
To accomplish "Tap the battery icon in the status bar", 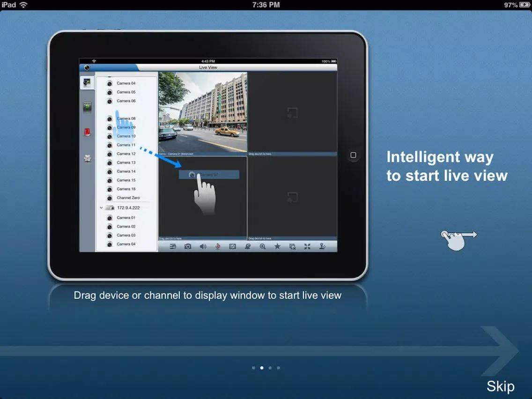I will click(x=525, y=5).
